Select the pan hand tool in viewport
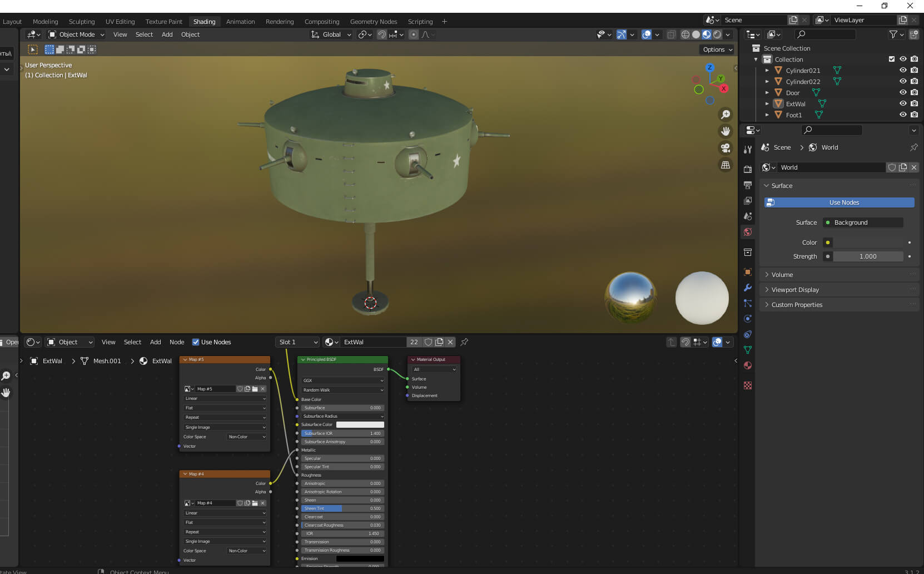This screenshot has width=924, height=574. pos(725,131)
